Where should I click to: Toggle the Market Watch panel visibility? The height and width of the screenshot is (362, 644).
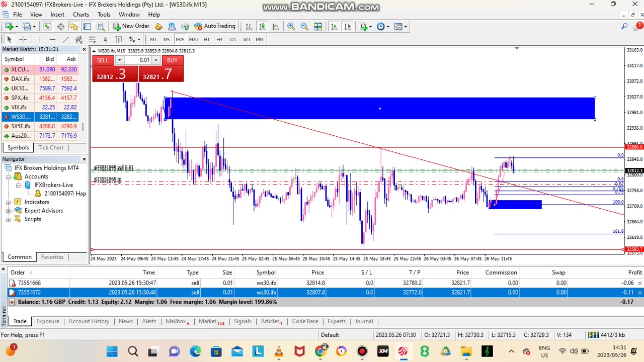pyautogui.click(x=47, y=26)
